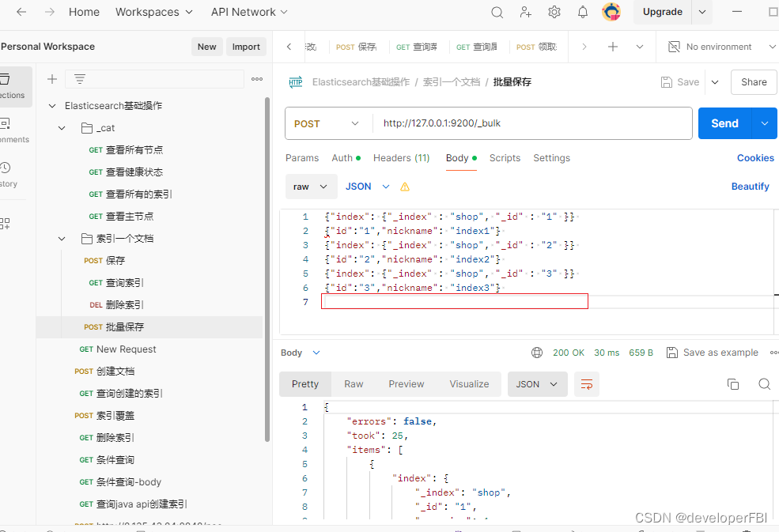
Task: Open notifications bell
Action: point(583,12)
